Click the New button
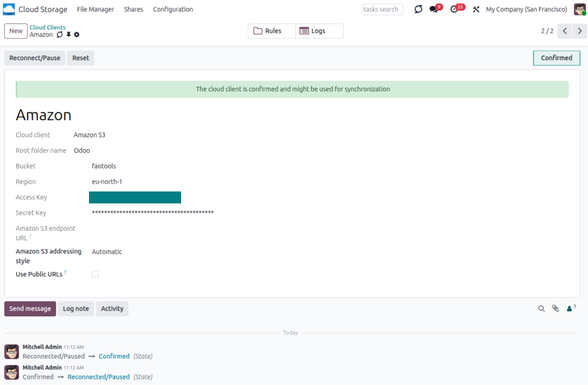Image resolution: width=588 pixels, height=385 pixels. 16,31
